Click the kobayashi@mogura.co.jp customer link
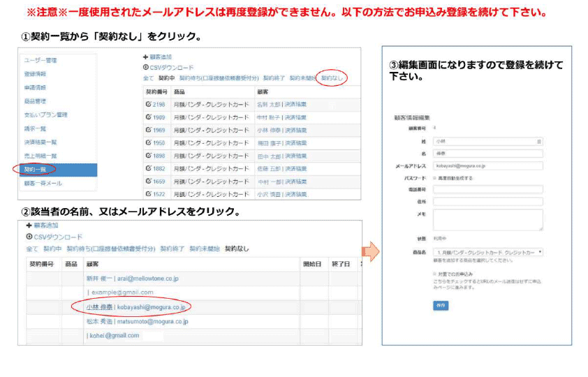The width and height of the screenshot is (588, 377). click(152, 306)
